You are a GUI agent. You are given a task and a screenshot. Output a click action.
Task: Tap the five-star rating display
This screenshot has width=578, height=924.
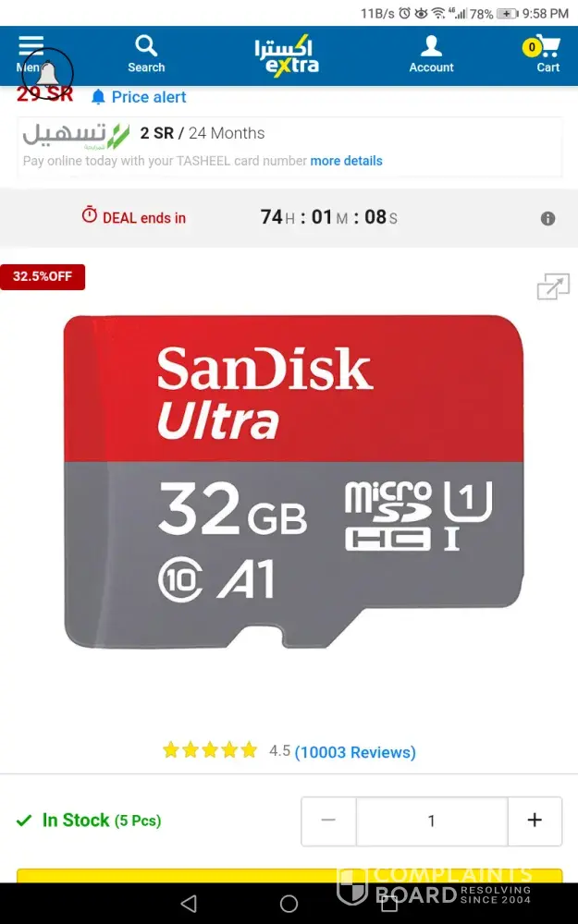pyautogui.click(x=210, y=750)
